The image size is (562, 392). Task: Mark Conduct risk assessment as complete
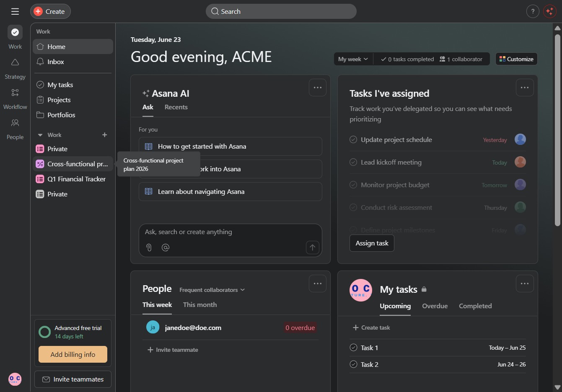[x=353, y=207]
